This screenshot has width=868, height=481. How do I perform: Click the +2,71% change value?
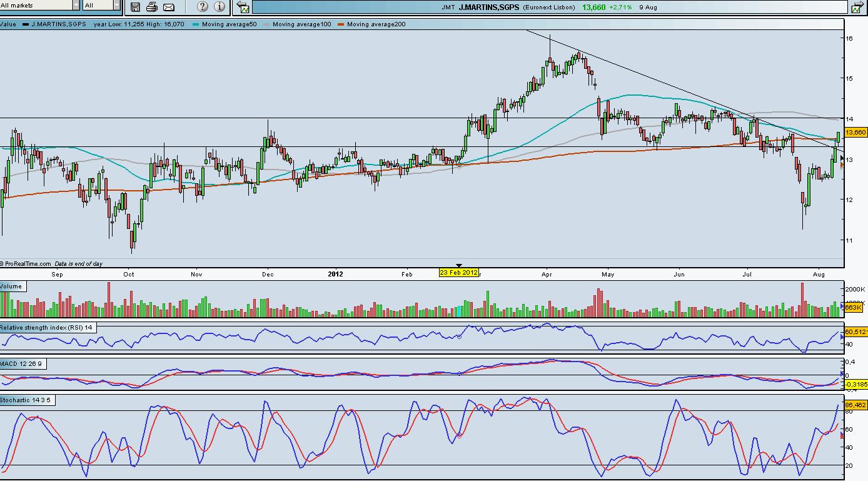pyautogui.click(x=620, y=8)
